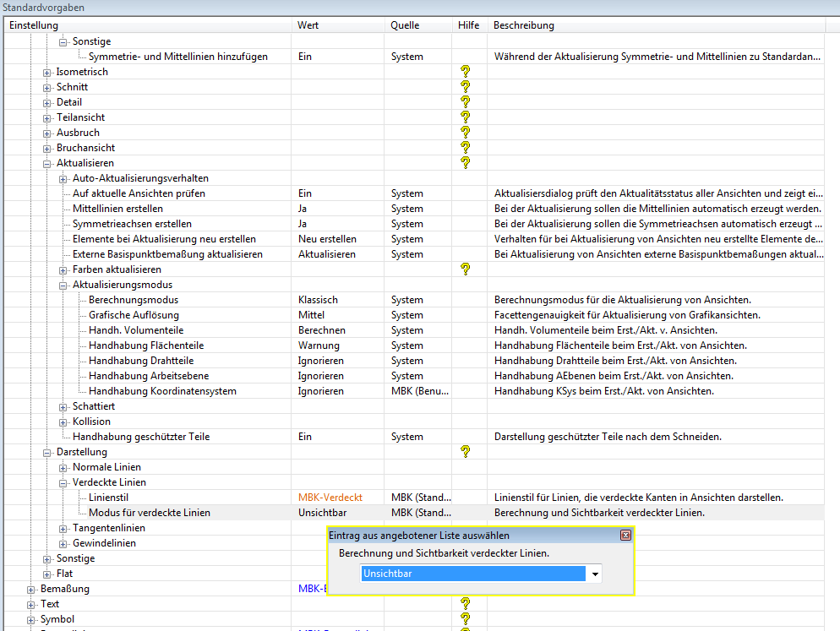840x631 pixels.
Task: Expand the Schnitt node
Action: tap(47, 87)
